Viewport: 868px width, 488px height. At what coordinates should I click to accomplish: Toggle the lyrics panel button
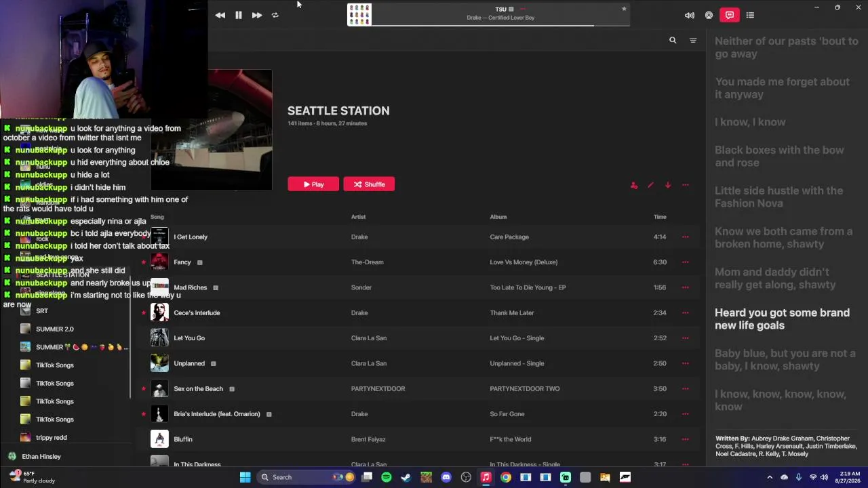[x=730, y=15]
